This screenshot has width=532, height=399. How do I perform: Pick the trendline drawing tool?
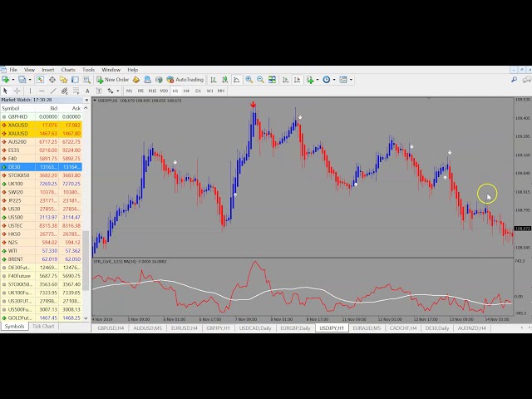(53, 91)
